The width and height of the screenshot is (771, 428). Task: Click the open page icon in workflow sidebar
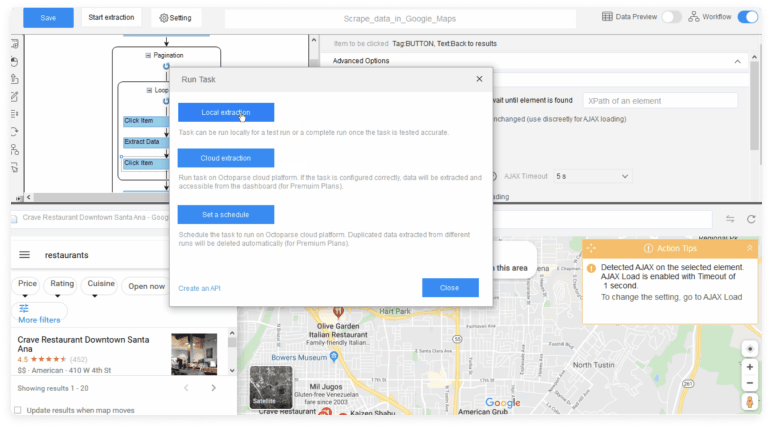[x=15, y=44]
